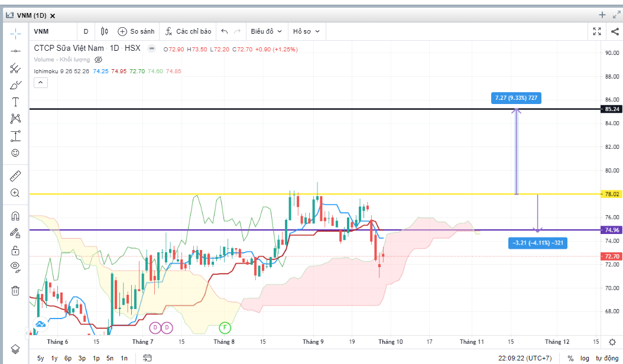The width and height of the screenshot is (623, 364).
Task: Open the price range measurement tool
Action: (x=15, y=136)
